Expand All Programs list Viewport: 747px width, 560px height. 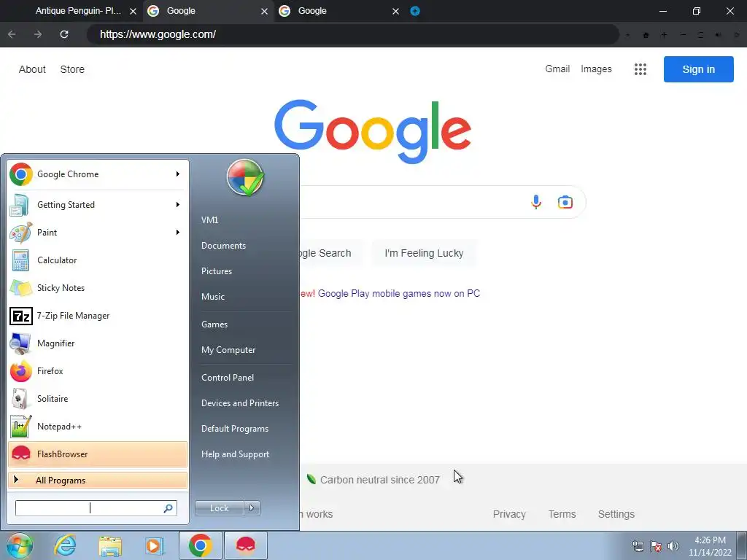coord(98,481)
